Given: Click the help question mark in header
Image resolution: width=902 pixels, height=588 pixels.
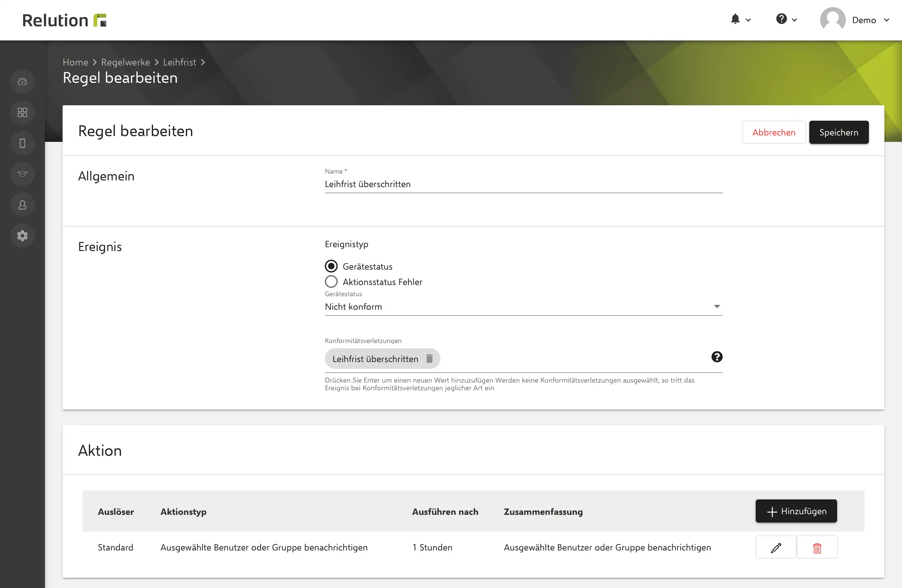Looking at the screenshot, I should coord(782,19).
